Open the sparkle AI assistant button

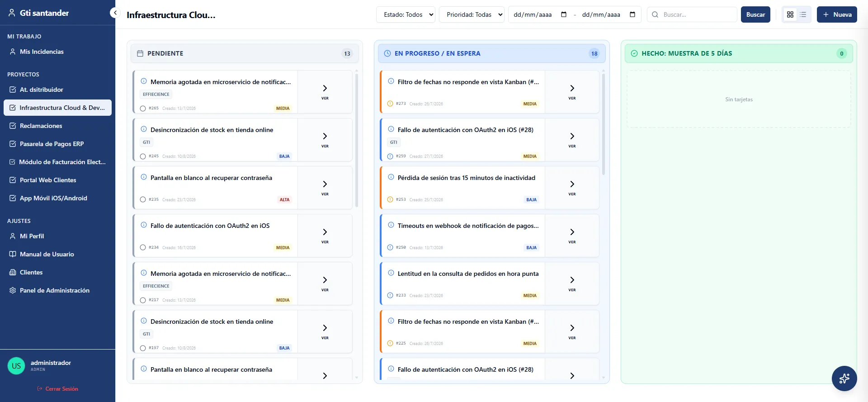tap(844, 378)
